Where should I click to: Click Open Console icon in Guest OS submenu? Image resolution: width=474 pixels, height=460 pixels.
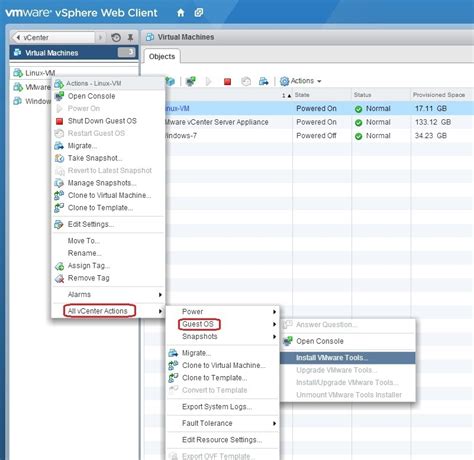point(287,341)
